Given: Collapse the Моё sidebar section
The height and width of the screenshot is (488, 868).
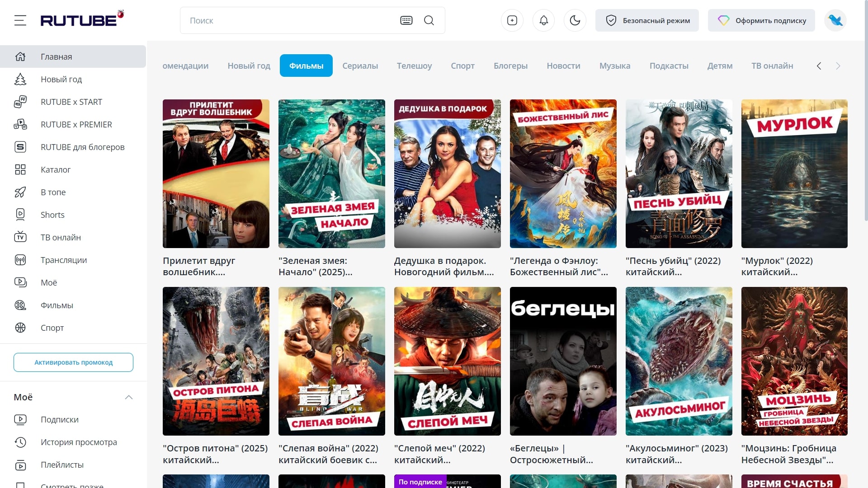Looking at the screenshot, I should [129, 397].
